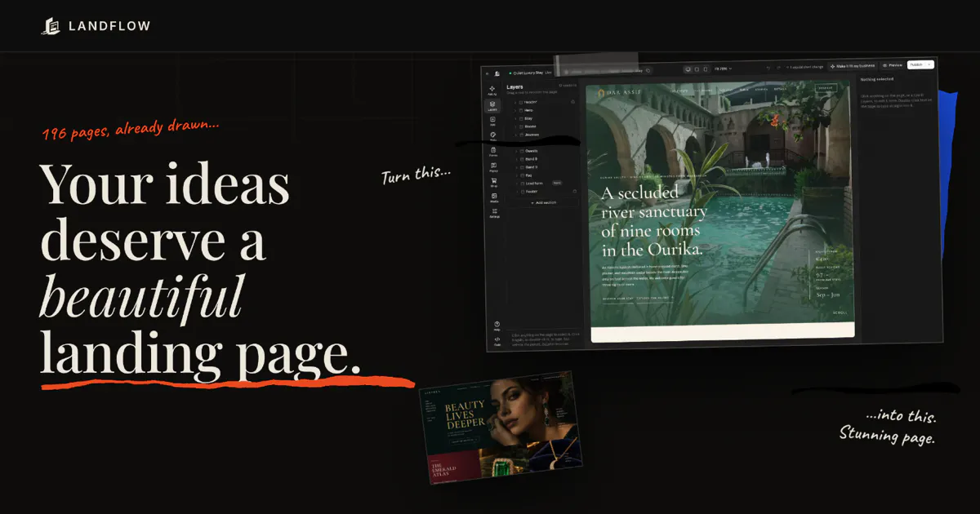Click Make it fit my business button
Image resolution: width=980 pixels, height=514 pixels.
click(x=853, y=65)
